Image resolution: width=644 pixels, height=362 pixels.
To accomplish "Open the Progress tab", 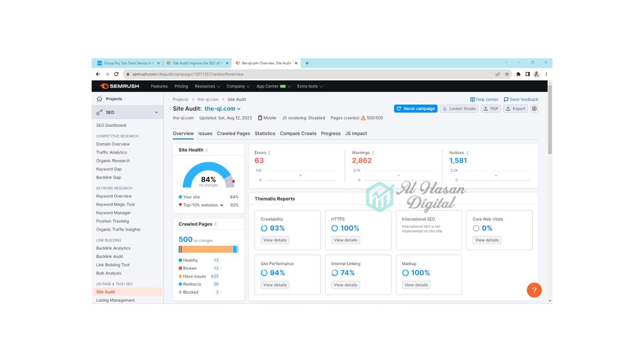I will pos(331,134).
